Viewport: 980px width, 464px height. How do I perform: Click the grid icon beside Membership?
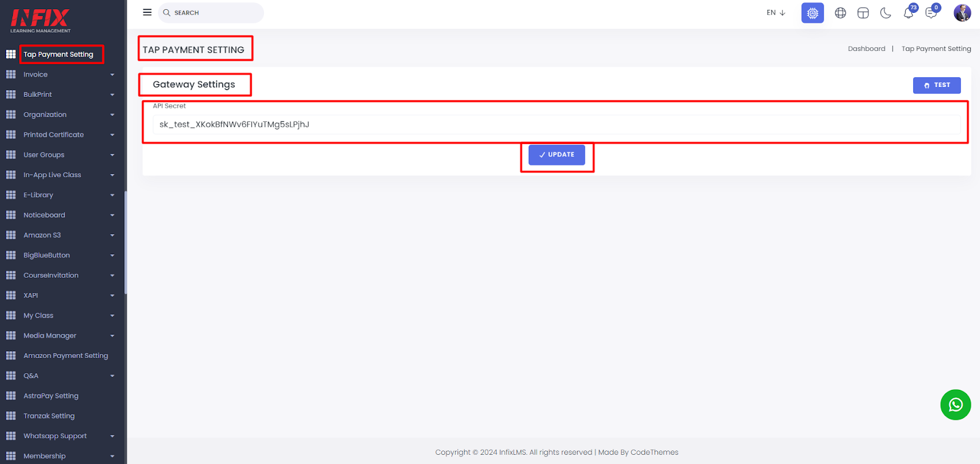(x=11, y=456)
